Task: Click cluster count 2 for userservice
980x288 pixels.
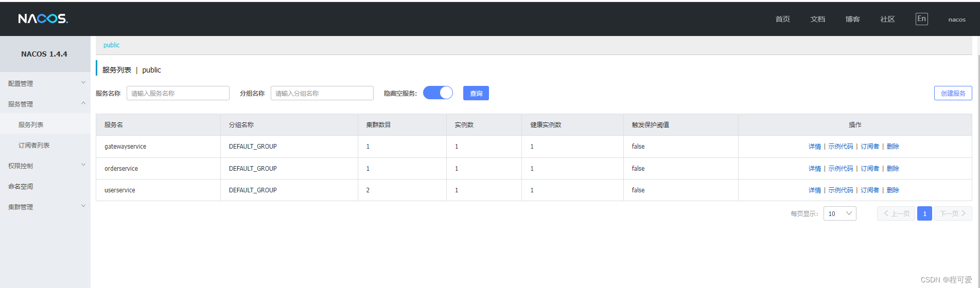Action: pos(368,190)
